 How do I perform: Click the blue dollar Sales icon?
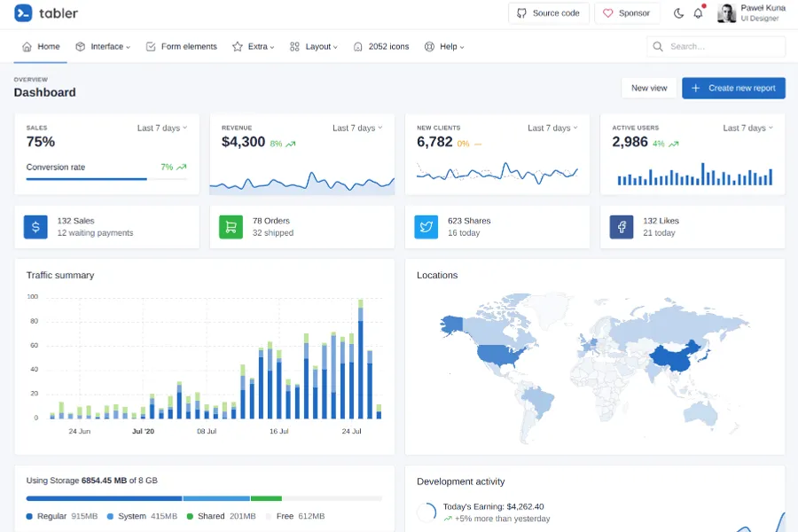coord(35,227)
